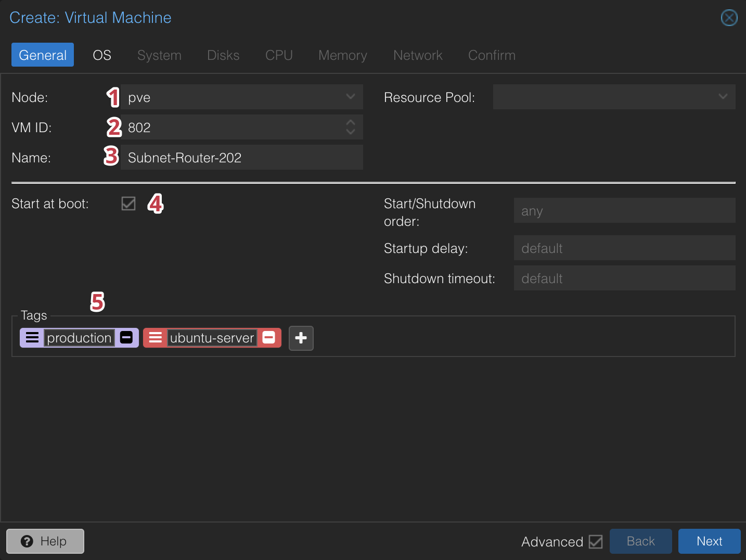Screen dimensions: 746x560
Task: Open the Resource Pool dropdown
Action: [x=722, y=97]
